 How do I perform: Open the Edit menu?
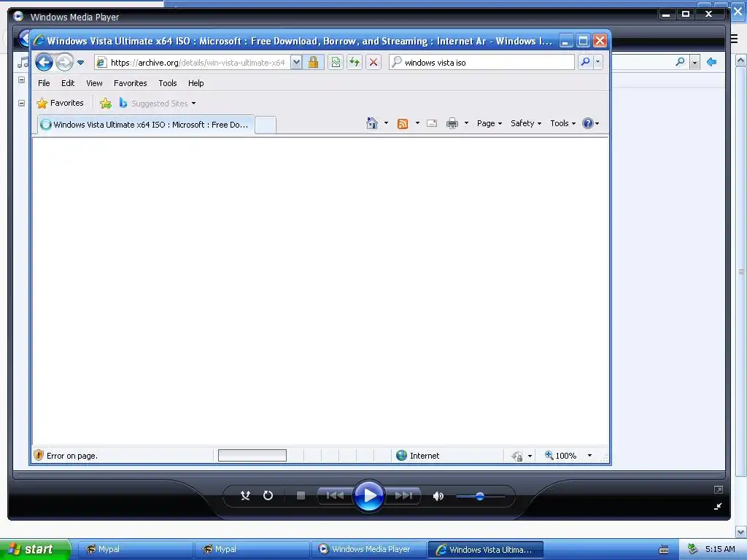[68, 83]
